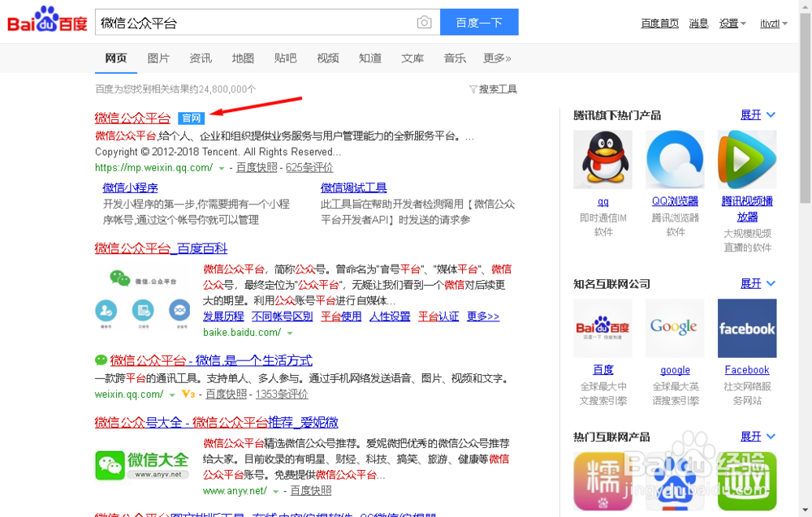Switch to the 资讯 tab
This screenshot has height=517, width=812.
201,58
